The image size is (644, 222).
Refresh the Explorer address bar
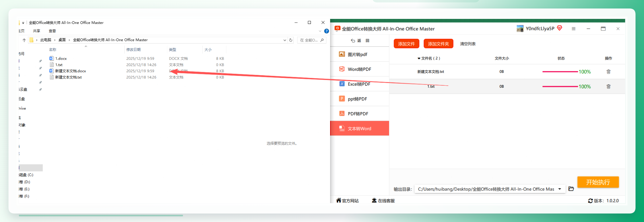[291, 40]
